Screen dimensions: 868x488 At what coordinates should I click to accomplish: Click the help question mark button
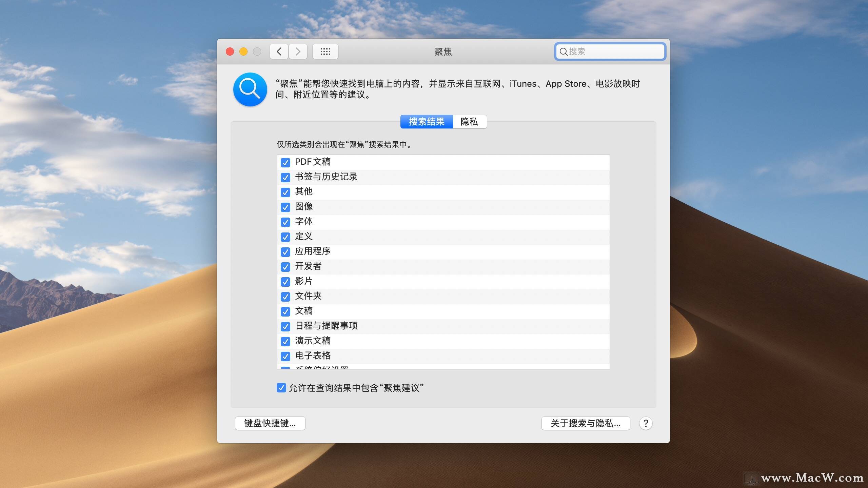click(646, 423)
